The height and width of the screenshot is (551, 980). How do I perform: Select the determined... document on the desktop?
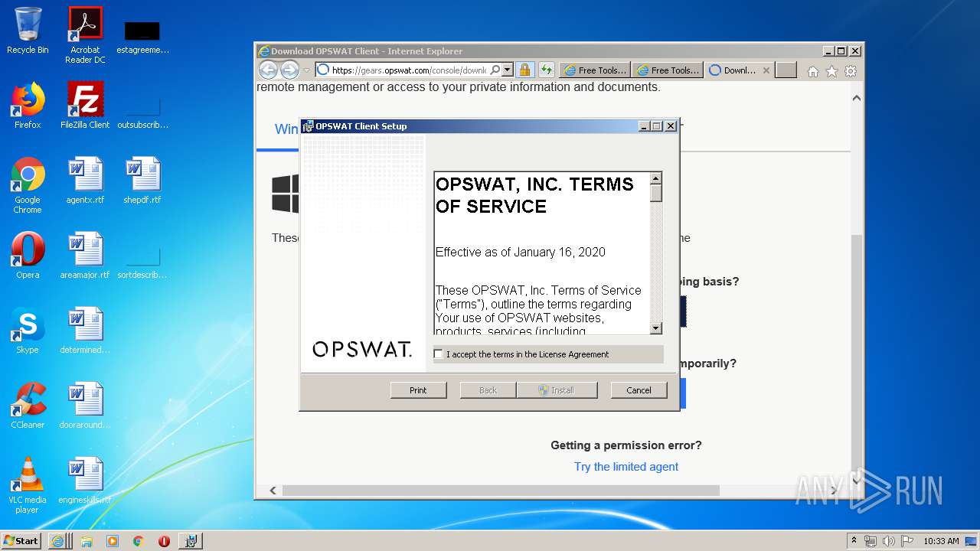(85, 331)
